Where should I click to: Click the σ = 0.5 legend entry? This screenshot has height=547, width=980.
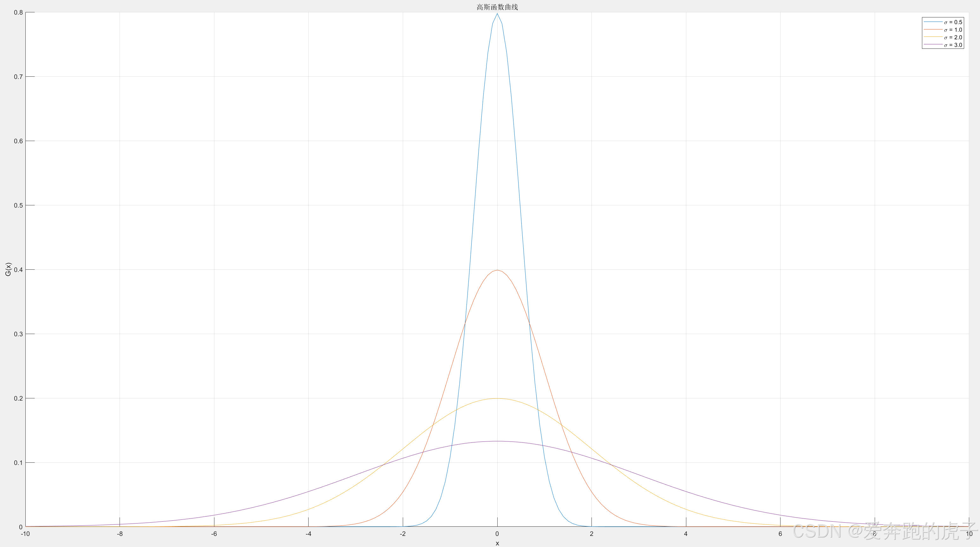(953, 23)
